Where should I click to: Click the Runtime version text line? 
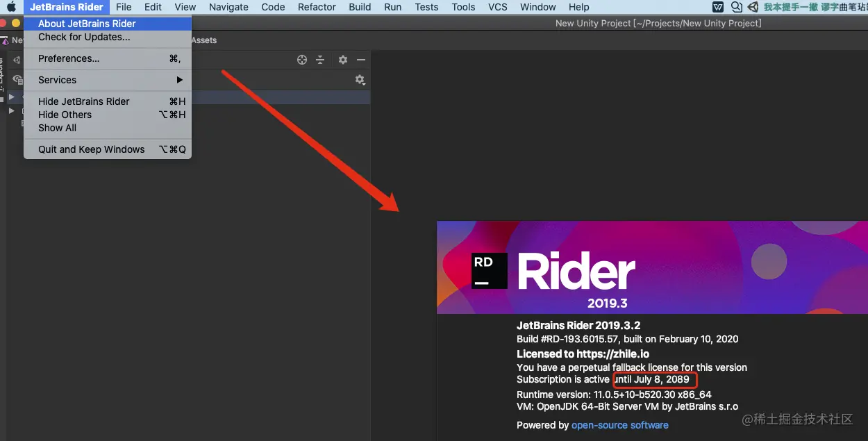pyautogui.click(x=615, y=394)
